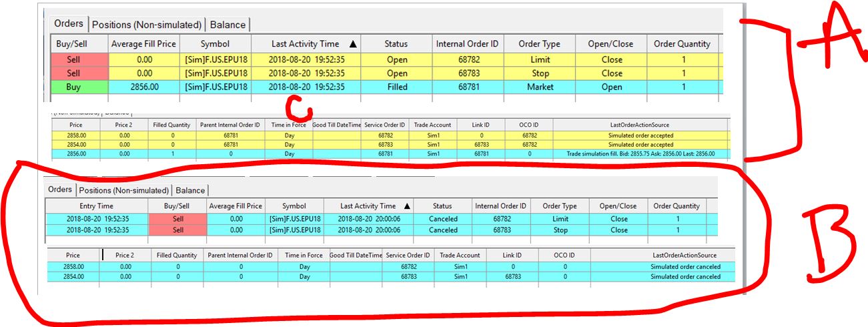This screenshot has height=327, width=868.
Task: Select the red Sell cell of open order 68782
Action: coord(73,60)
